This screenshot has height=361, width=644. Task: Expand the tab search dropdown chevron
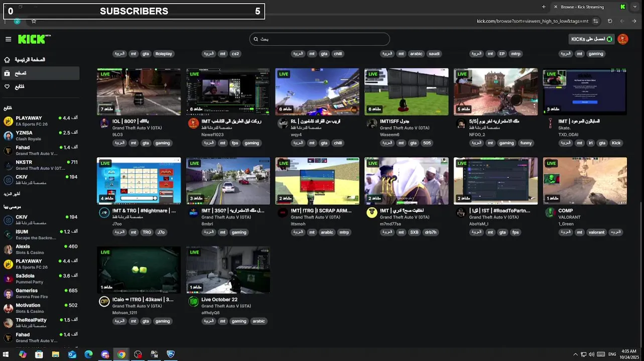tap(634, 7)
